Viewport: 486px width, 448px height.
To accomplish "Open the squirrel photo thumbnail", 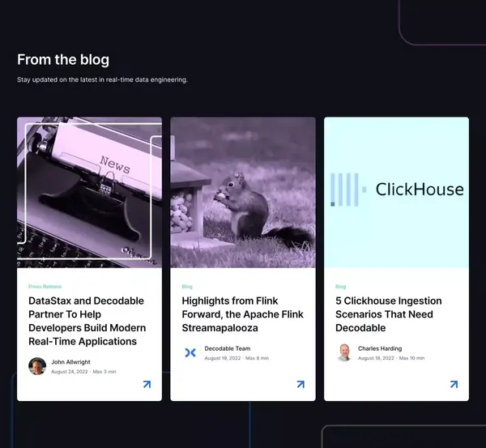I will (x=243, y=192).
